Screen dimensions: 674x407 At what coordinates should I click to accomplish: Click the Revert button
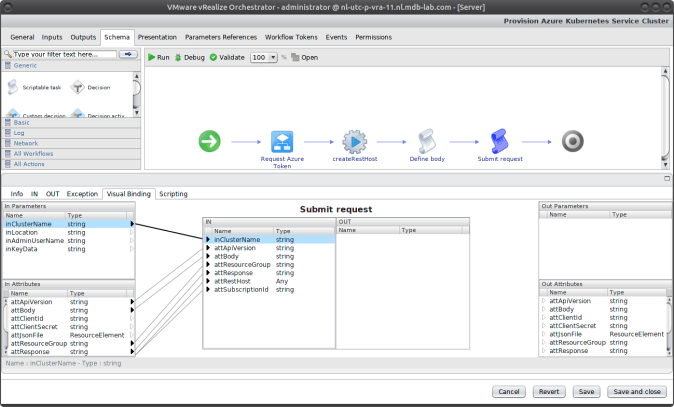(x=547, y=391)
